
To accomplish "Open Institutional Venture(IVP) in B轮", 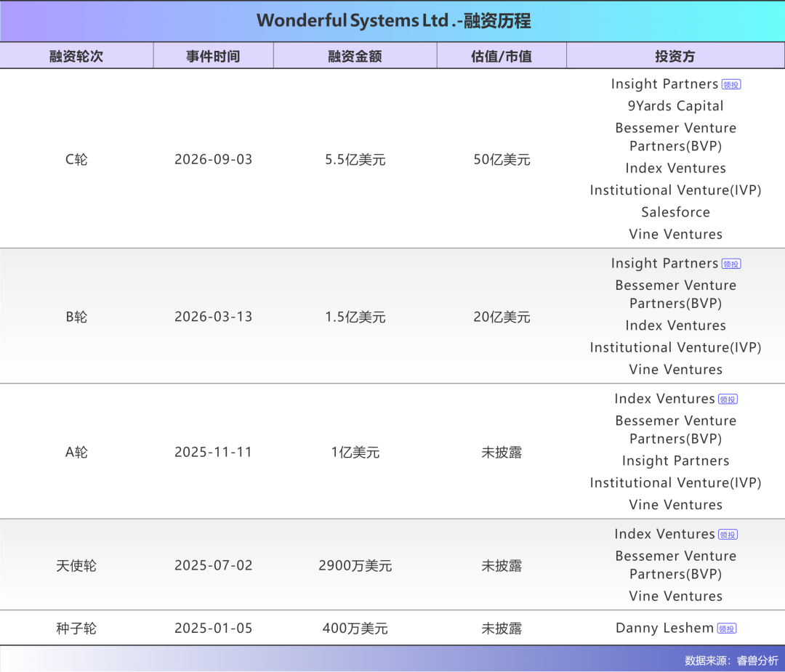I will [675, 347].
